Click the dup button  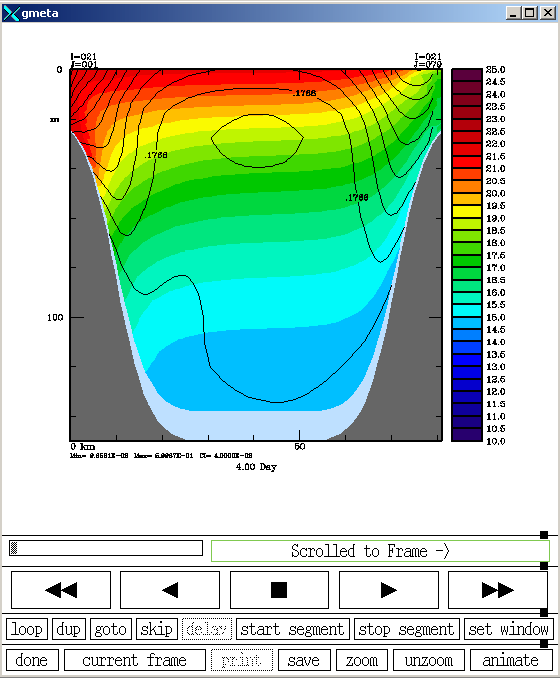[x=69, y=629]
